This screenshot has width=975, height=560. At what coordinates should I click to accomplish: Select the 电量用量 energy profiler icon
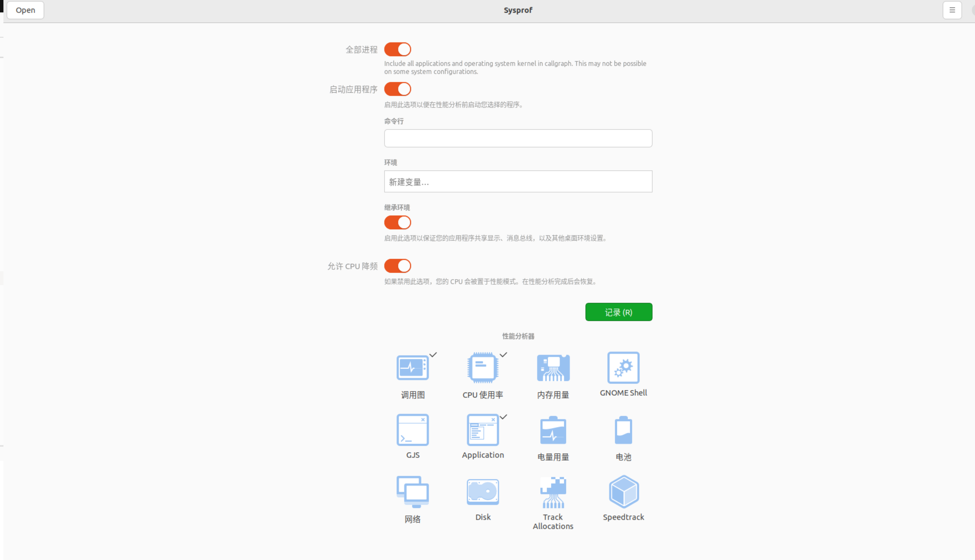[553, 430]
